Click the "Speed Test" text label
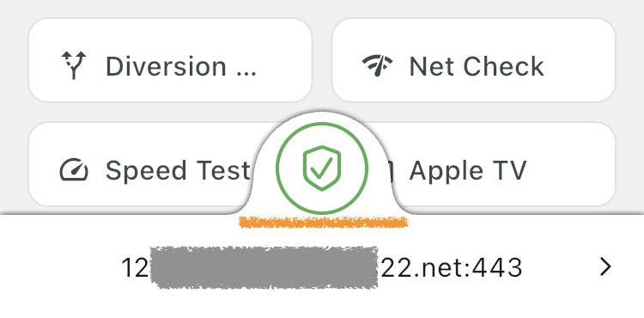 (178, 170)
